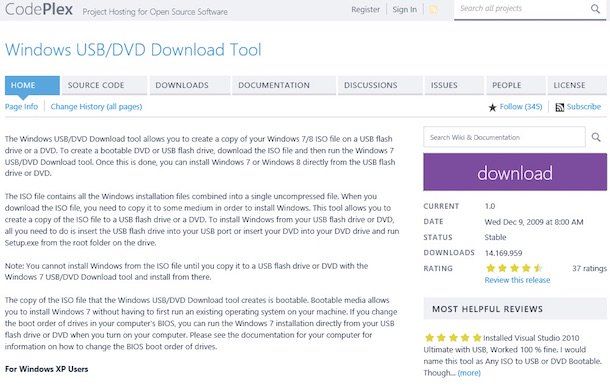
Task: Click the top search magnifier icon
Action: pos(595,9)
